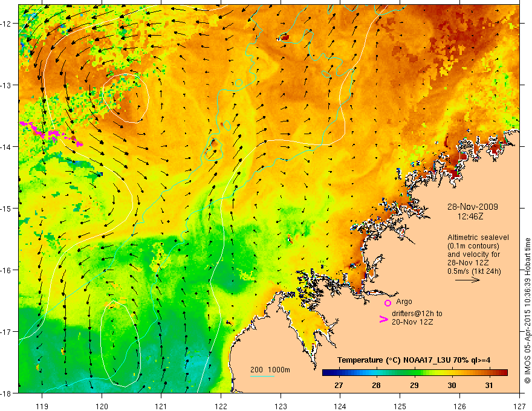Click the drifters@12h to text

coord(417,314)
